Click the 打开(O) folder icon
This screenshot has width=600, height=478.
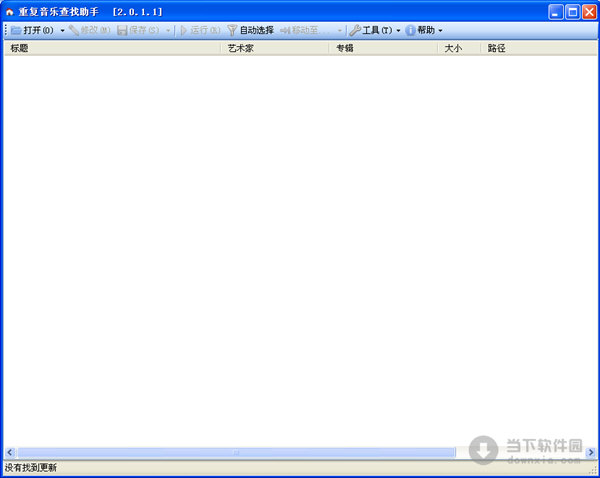(x=16, y=30)
